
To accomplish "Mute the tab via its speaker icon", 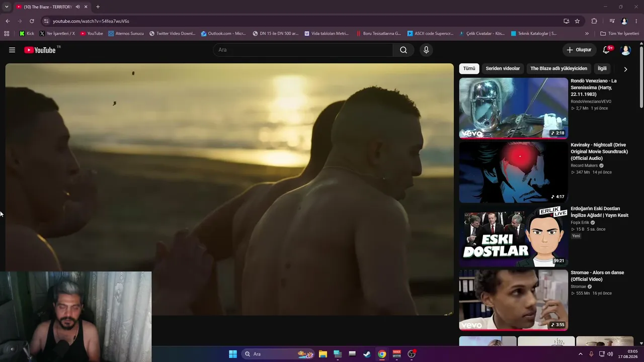I will [x=77, y=7].
